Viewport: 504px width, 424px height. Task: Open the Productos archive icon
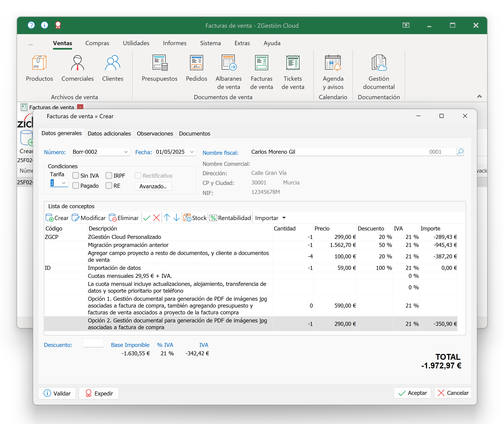pyautogui.click(x=39, y=68)
